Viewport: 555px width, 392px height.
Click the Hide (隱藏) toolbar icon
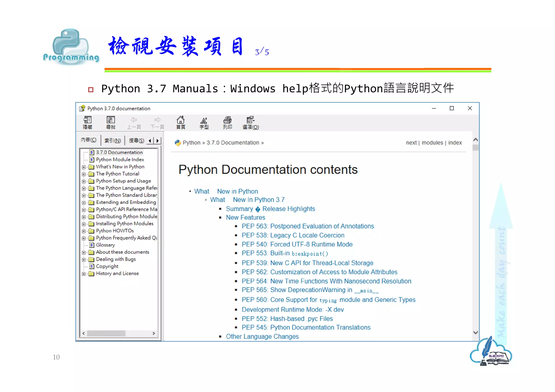(x=88, y=120)
